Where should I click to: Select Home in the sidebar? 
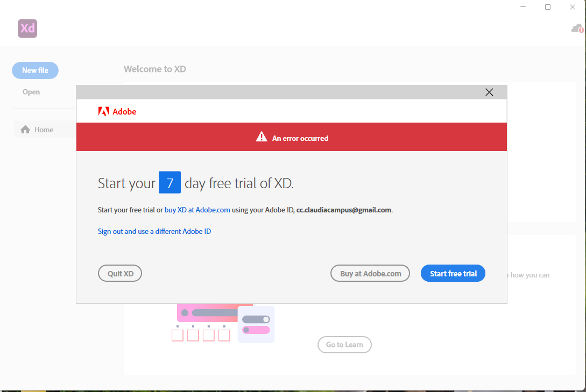point(45,130)
